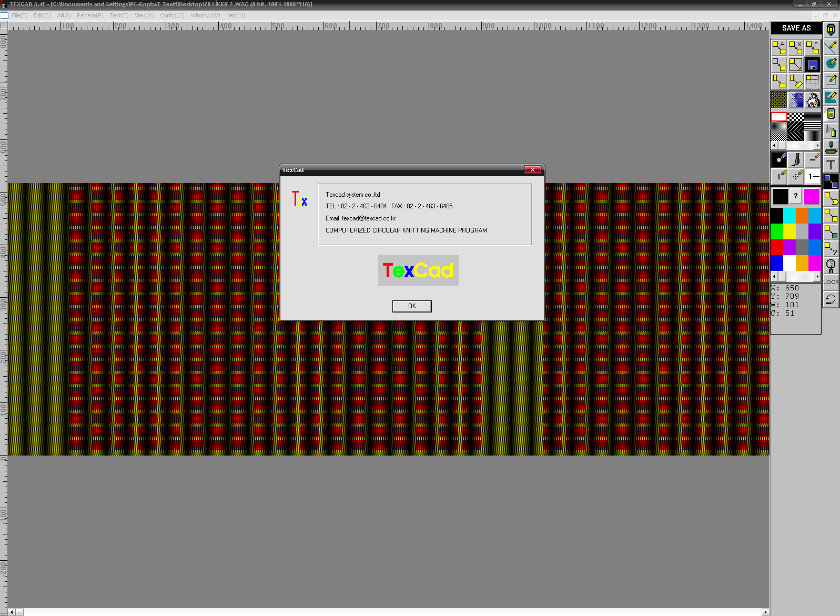Click the cartoon dog image icon
This screenshot has height=616, width=840.
coord(813,99)
